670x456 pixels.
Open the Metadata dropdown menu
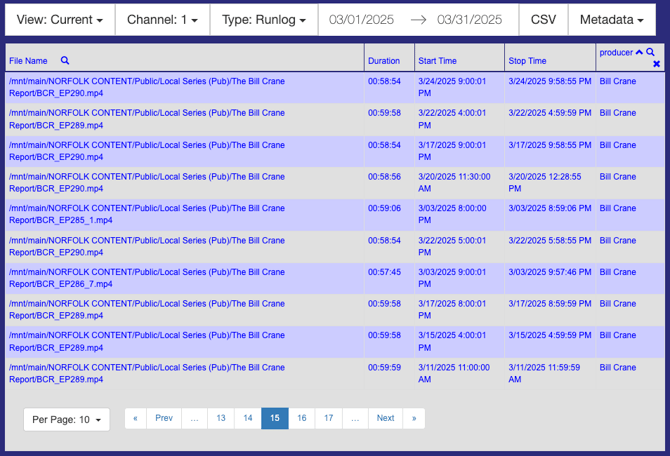pos(612,20)
